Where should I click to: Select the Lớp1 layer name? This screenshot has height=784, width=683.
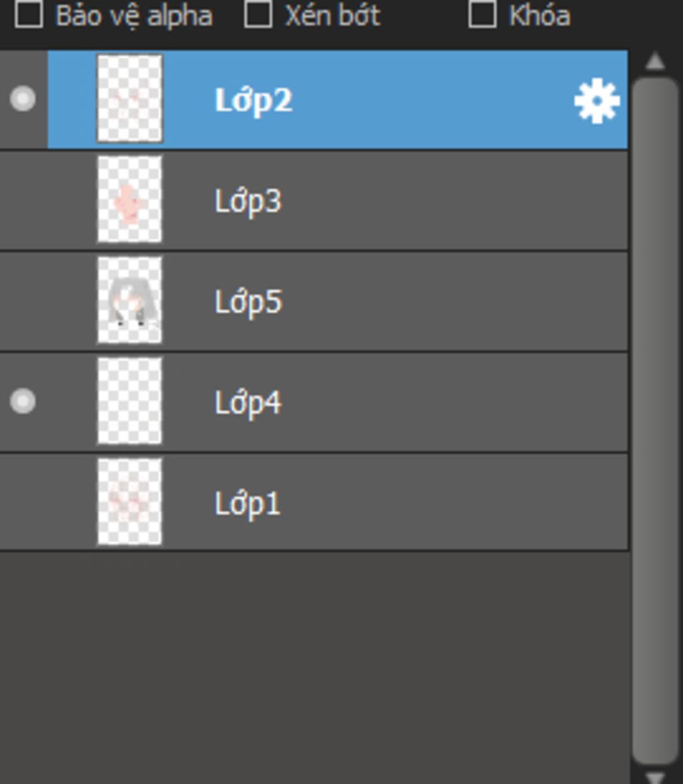point(247,503)
